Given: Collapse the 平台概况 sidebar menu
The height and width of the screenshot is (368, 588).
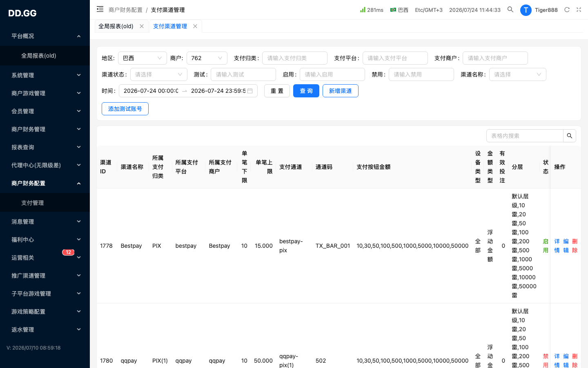Looking at the screenshot, I should pyautogui.click(x=45, y=36).
